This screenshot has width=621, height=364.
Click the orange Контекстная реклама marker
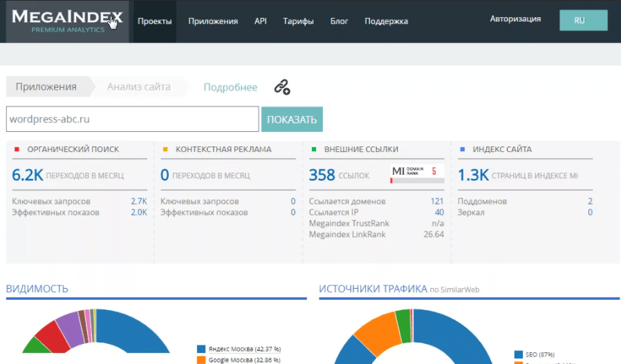tap(165, 149)
